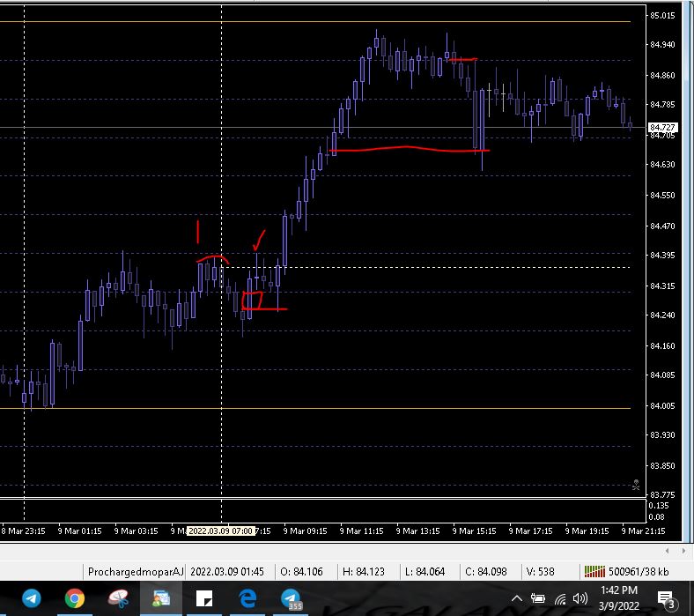The image size is (694, 616).
Task: Click the current price label 84.727
Action: point(662,128)
